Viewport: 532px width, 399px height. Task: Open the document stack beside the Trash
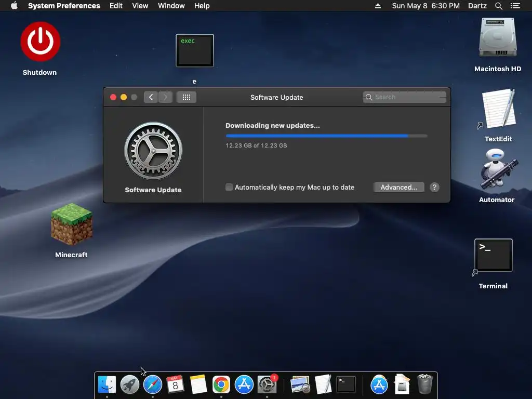coord(402,385)
